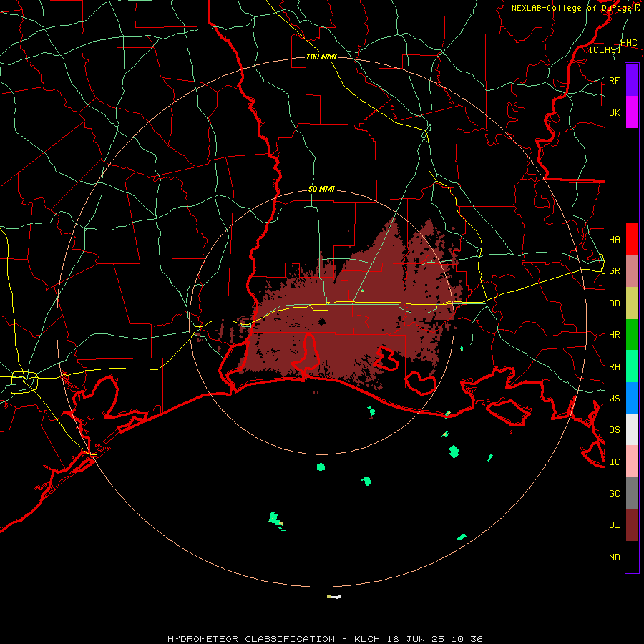Click the HYDROMETEOR CLASSIFICATION title text
644x644 pixels.
[x=251, y=639]
